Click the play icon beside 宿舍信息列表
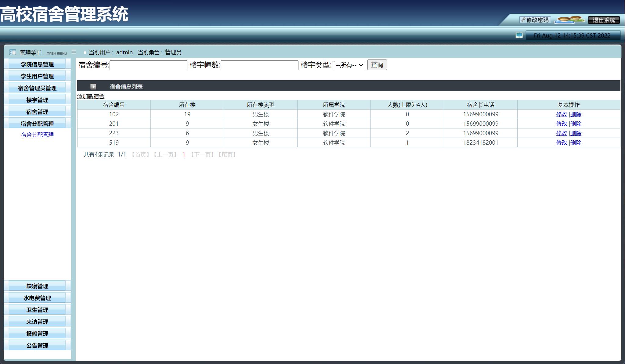625x364 pixels. (93, 87)
